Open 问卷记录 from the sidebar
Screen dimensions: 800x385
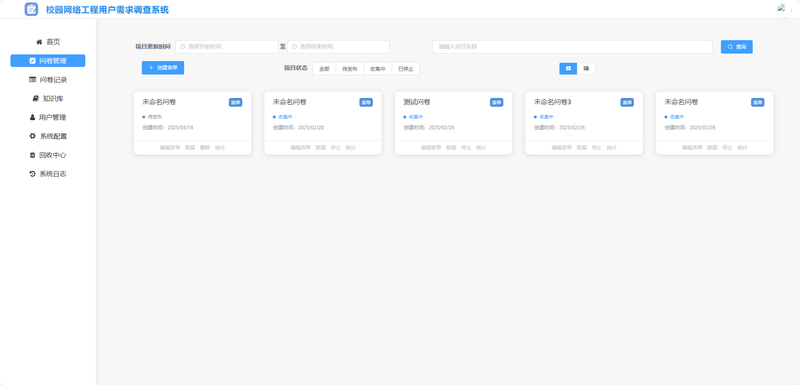click(48, 80)
